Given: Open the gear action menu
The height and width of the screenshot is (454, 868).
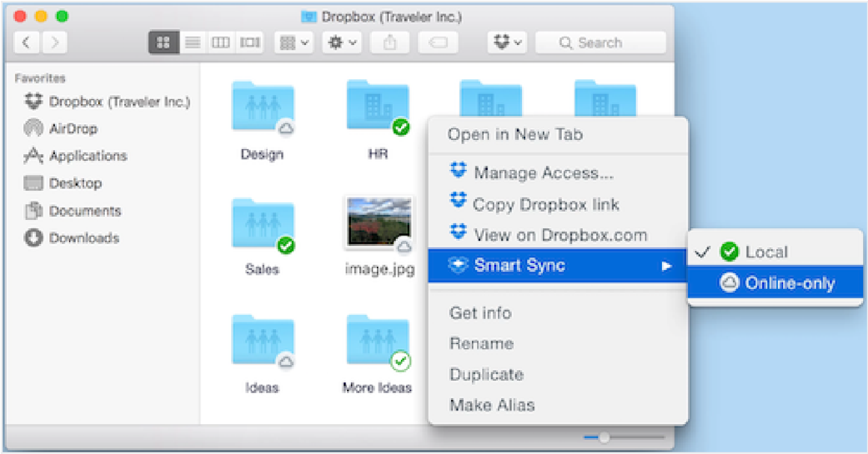Looking at the screenshot, I should 342,42.
